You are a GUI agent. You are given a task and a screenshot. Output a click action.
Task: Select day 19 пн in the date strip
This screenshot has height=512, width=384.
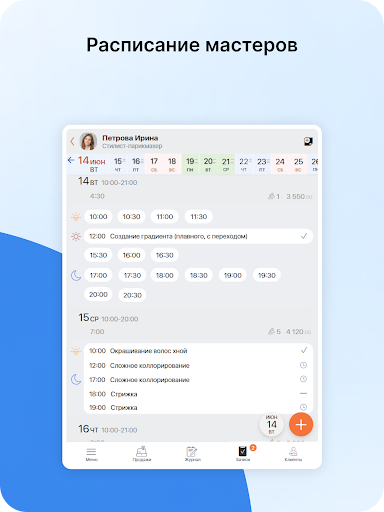pyautogui.click(x=190, y=164)
